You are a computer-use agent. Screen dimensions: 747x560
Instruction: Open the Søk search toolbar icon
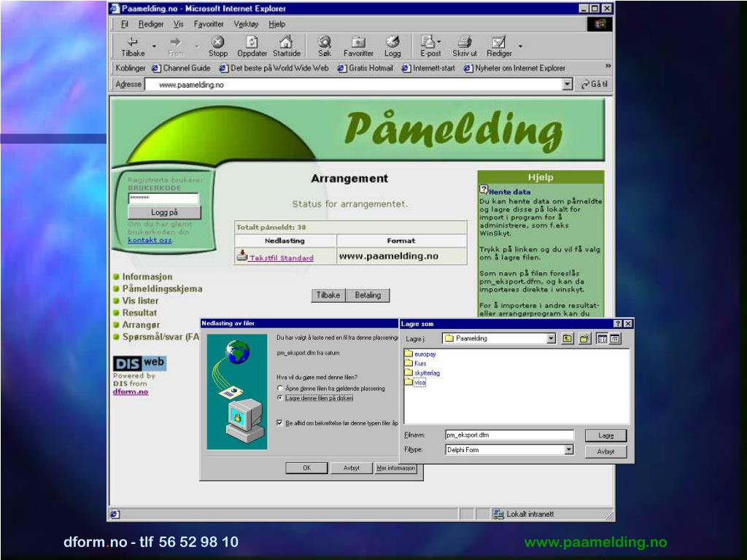[x=325, y=42]
